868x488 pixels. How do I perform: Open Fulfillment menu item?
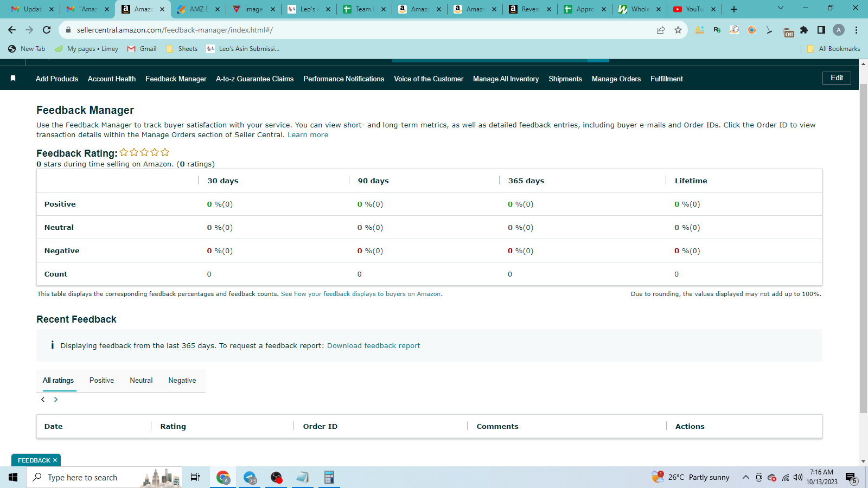(x=667, y=79)
